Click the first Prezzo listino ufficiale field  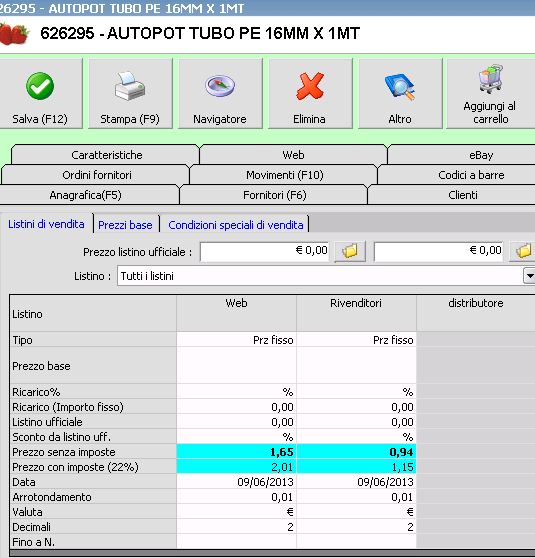[x=264, y=251]
